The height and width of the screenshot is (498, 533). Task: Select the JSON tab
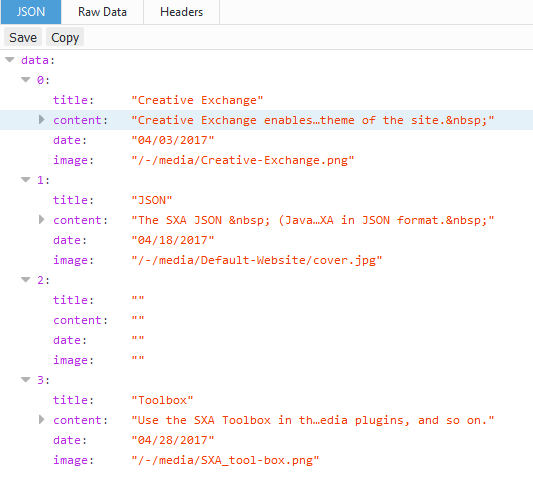(31, 12)
